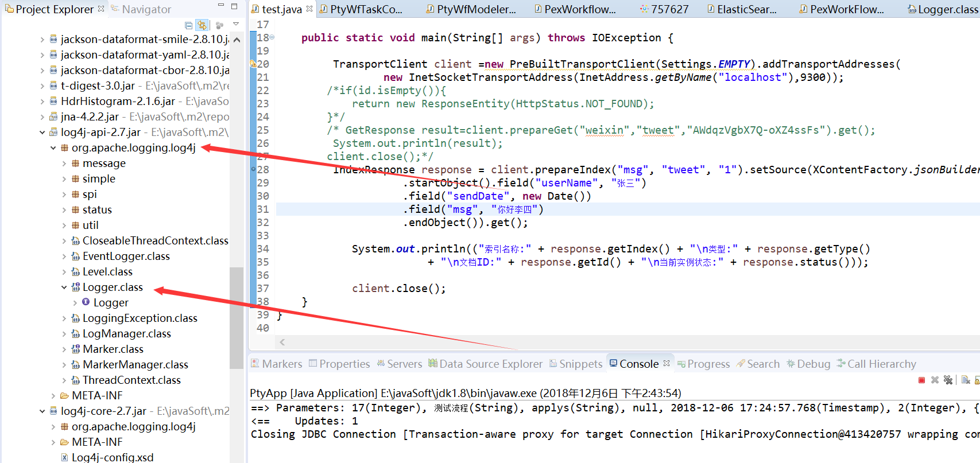
Task: Minimize the Project Explorer panel
Action: [220, 6]
